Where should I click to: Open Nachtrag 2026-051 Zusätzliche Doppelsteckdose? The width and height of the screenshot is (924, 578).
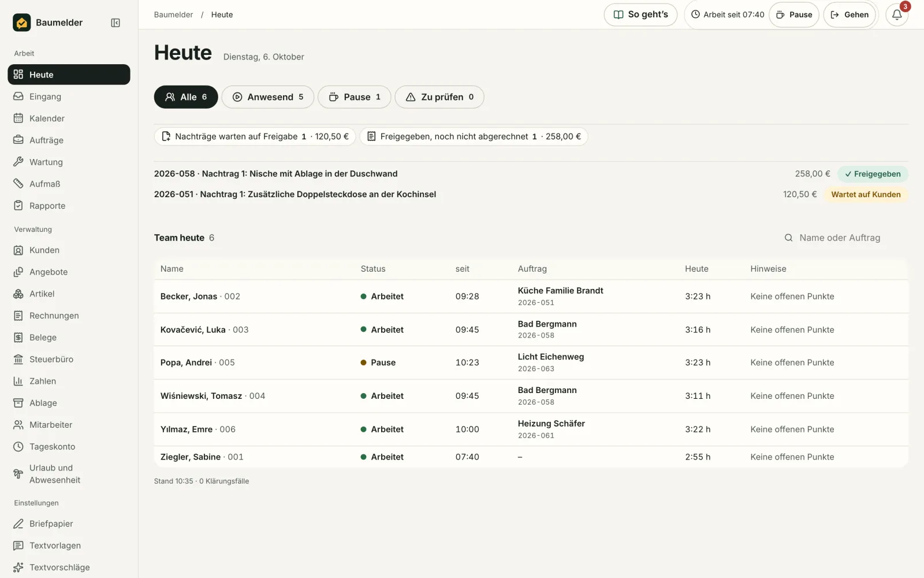[x=531, y=194]
